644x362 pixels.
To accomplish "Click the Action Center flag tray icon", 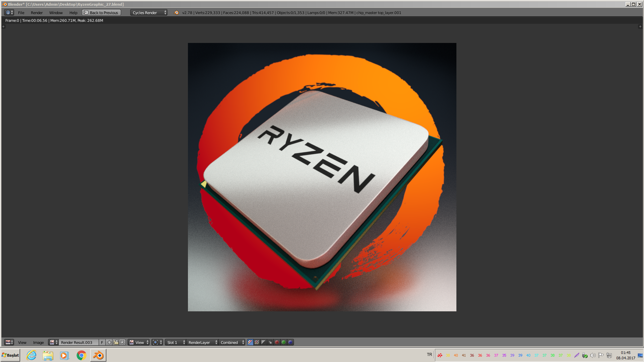I will coord(601,355).
